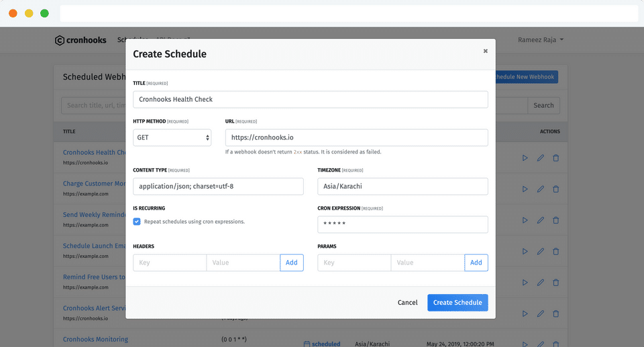
Task: Click the Create Schedule button
Action: click(x=458, y=303)
